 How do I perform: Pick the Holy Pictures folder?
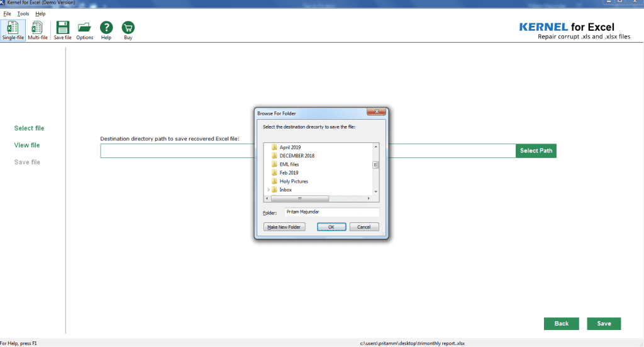[x=293, y=181]
